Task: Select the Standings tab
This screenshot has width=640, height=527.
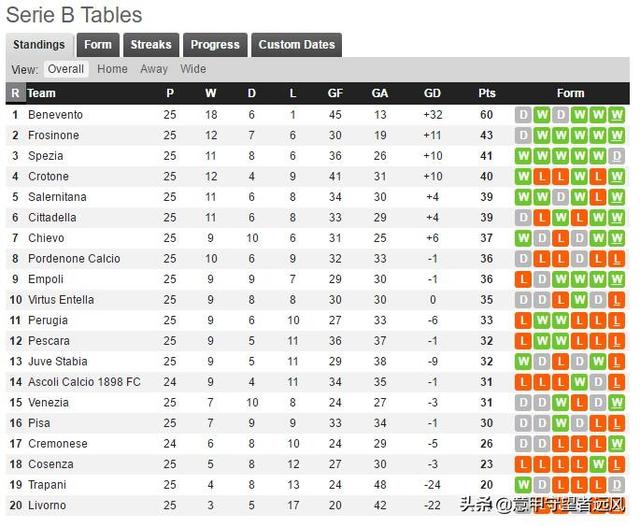Action: tap(39, 44)
